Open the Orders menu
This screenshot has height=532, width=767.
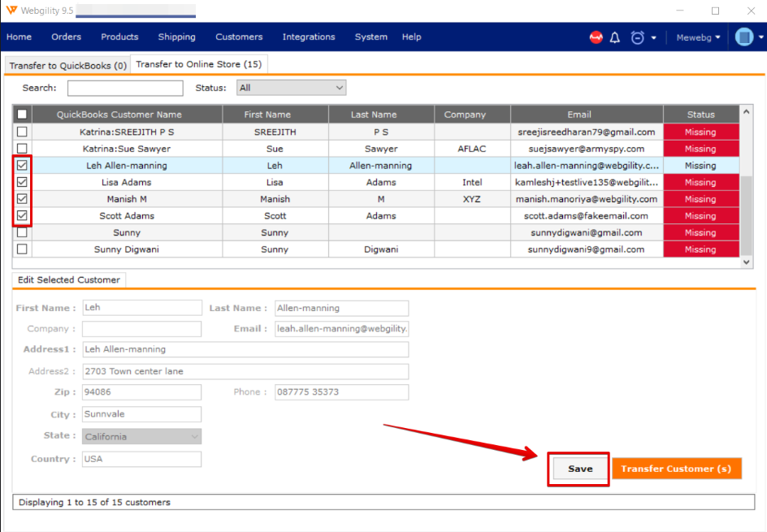66,37
